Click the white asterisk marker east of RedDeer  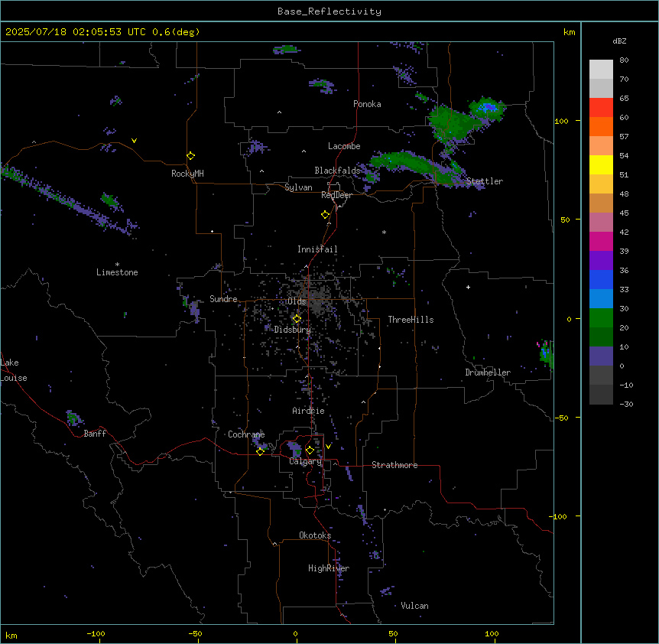(384, 232)
